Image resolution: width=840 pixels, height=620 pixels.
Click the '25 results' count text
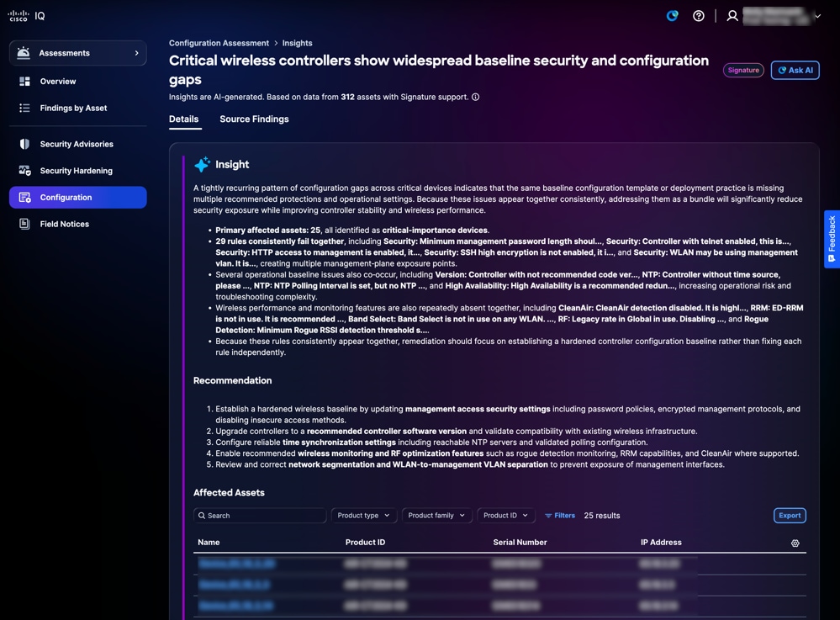point(601,516)
